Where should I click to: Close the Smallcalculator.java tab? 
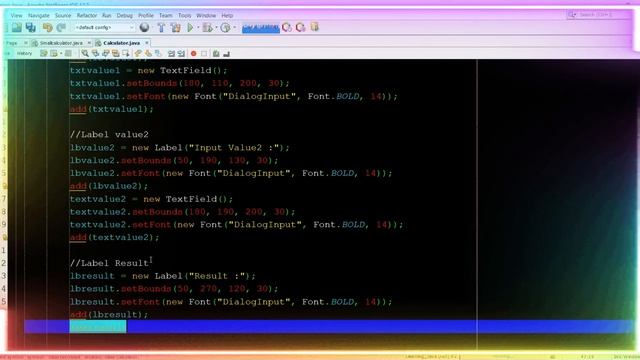coord(89,43)
